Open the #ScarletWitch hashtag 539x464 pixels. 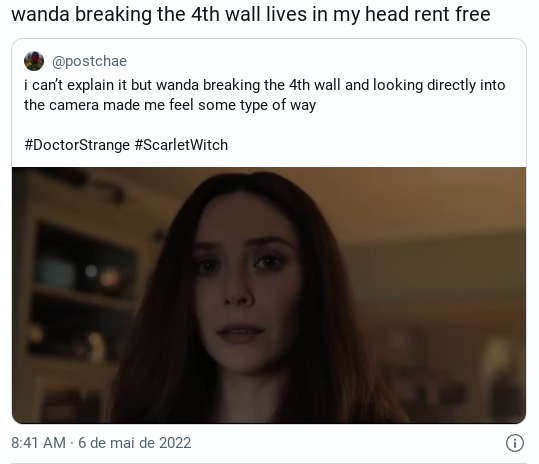tap(181, 145)
